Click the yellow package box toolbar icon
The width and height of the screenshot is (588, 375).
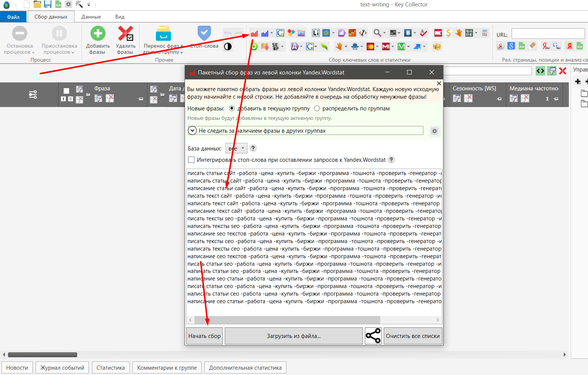[437, 46]
